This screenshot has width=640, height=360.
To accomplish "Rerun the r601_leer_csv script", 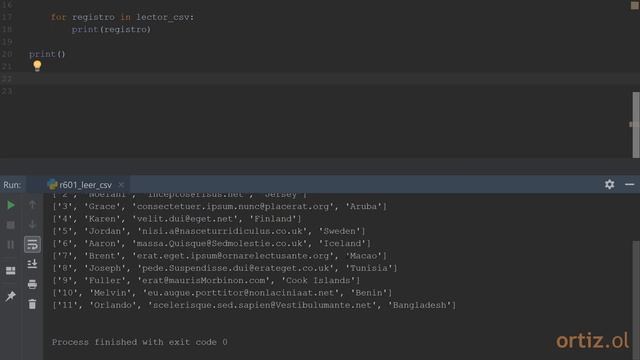I will (11, 205).
